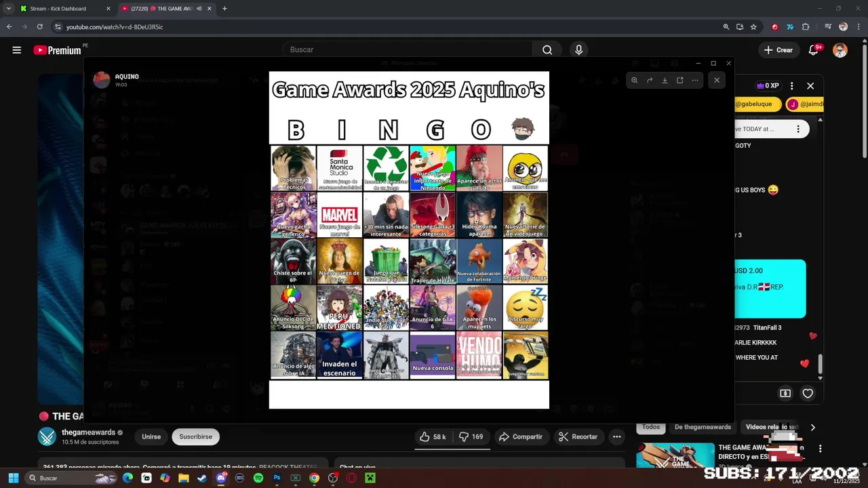Open YouTube hamburger guide menu
This screenshot has width=868, height=488.
17,50
